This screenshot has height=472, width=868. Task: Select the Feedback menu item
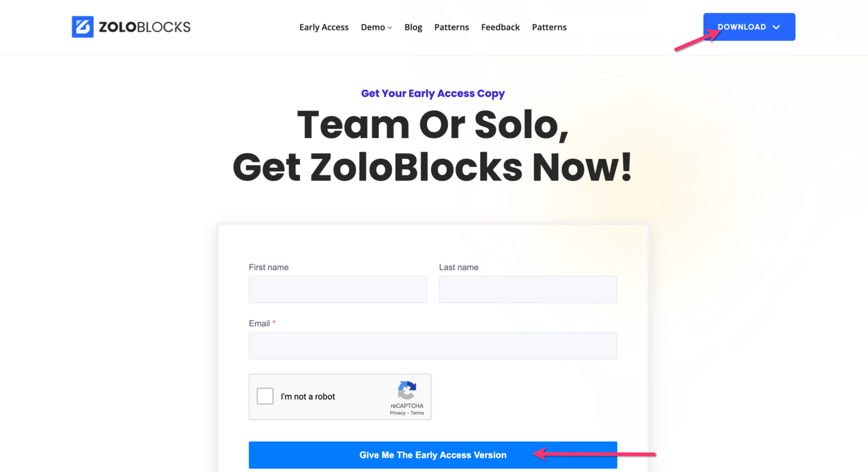[500, 27]
